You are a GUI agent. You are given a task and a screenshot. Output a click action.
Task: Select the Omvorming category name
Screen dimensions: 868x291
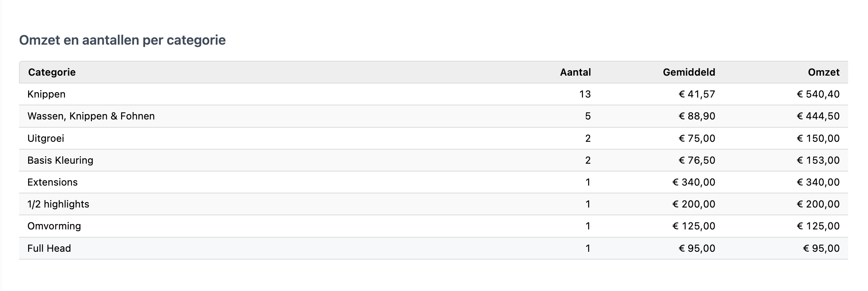click(54, 226)
